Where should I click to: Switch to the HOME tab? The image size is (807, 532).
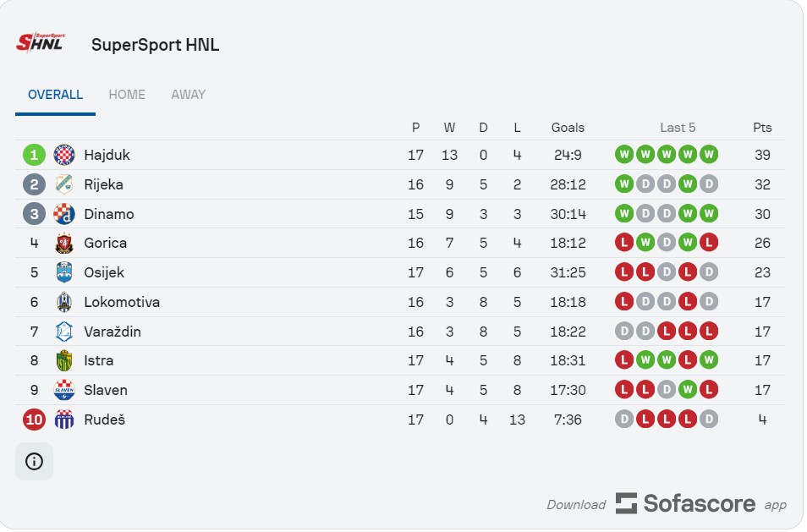tap(127, 95)
